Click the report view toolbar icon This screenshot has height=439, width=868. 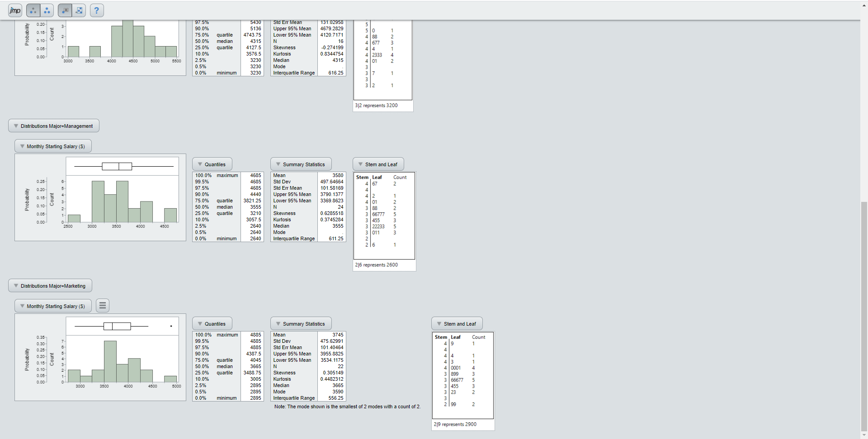click(65, 10)
